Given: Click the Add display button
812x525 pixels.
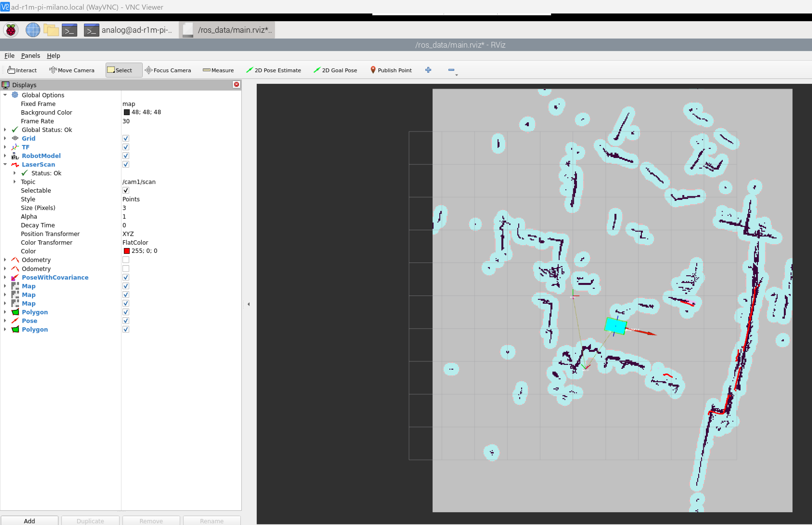Looking at the screenshot, I should tap(29, 521).
